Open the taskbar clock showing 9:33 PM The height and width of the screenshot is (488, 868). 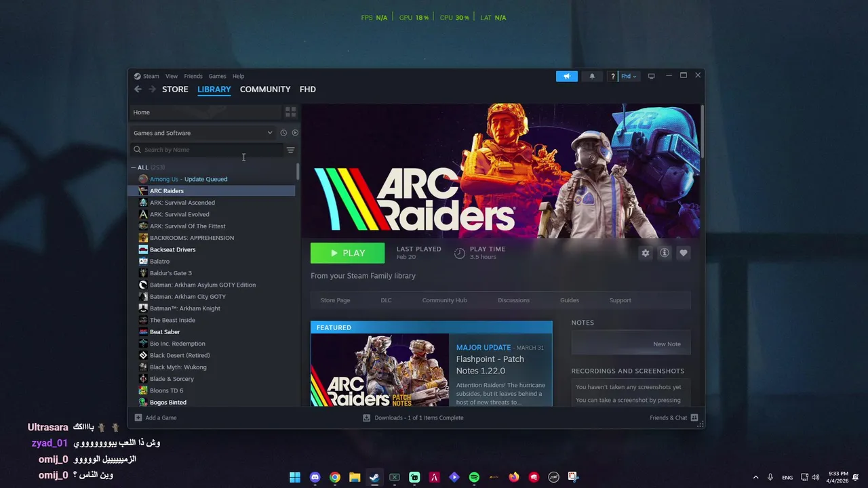(x=838, y=477)
